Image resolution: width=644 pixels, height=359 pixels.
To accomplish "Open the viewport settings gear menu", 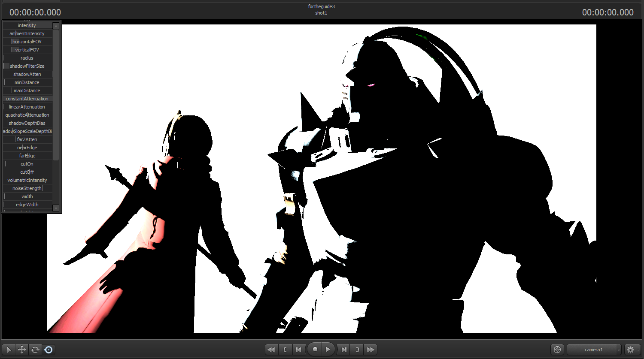I will 632,350.
